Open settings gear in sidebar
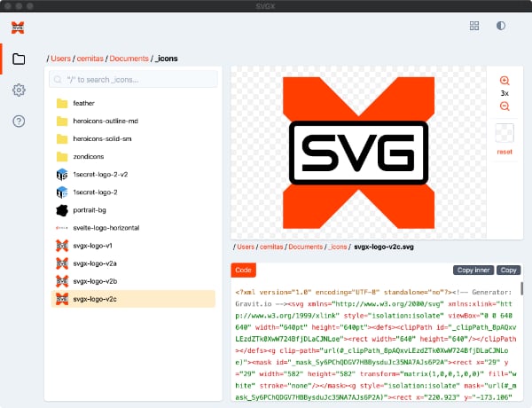 [19, 90]
